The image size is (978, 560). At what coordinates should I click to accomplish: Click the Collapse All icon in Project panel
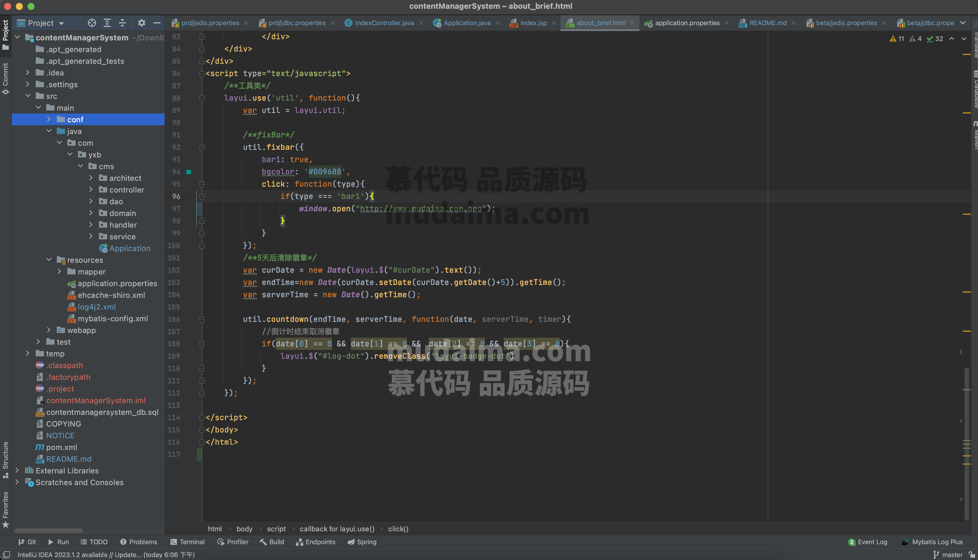coord(122,23)
